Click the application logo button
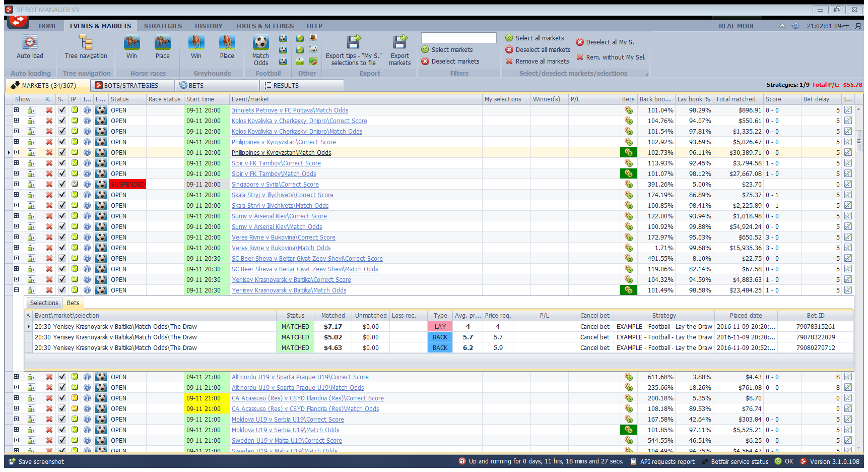The height and width of the screenshot is (472, 868). [x=18, y=21]
